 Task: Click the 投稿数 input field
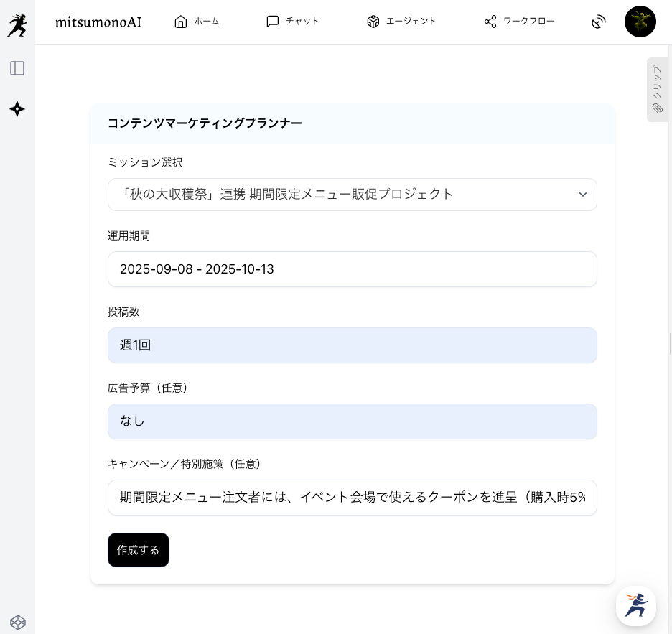(352, 345)
